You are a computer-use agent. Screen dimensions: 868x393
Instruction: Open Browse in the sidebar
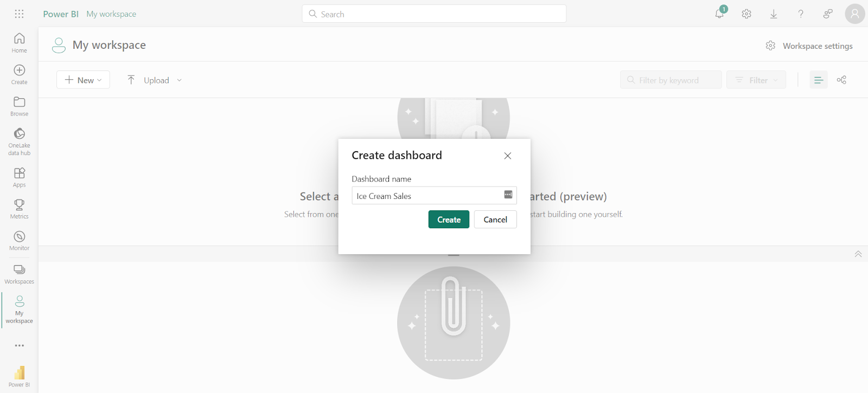19,106
